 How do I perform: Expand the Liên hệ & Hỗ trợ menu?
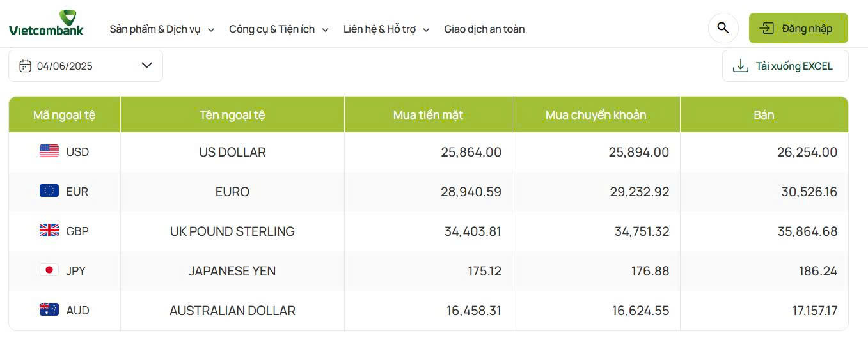click(386, 29)
